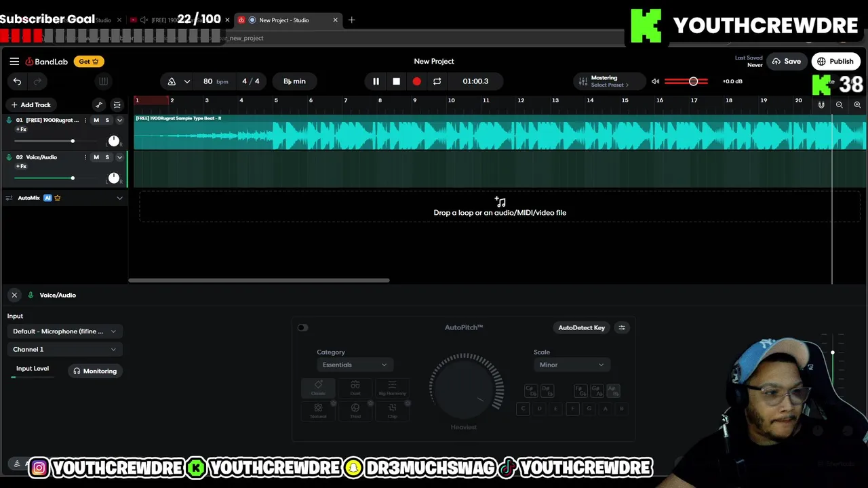Screen dimensions: 868x488
Task: Enable the AutoPitch power toggle
Action: [x=302, y=328]
